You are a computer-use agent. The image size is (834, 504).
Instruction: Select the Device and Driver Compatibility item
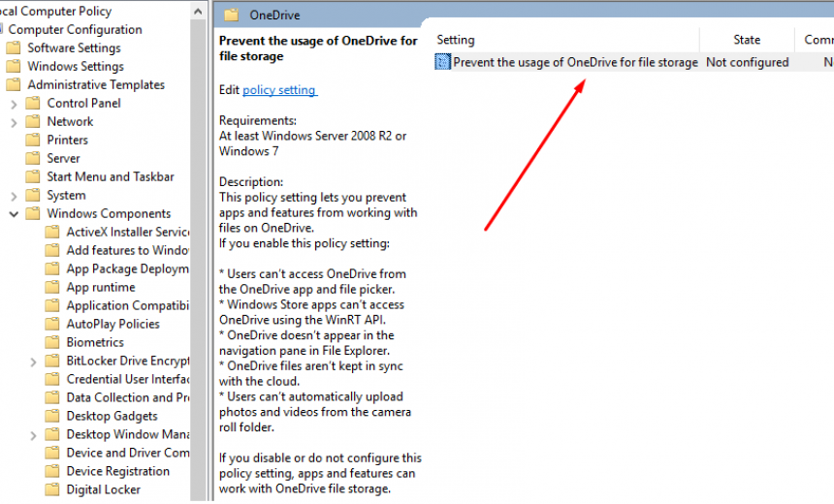(x=128, y=453)
